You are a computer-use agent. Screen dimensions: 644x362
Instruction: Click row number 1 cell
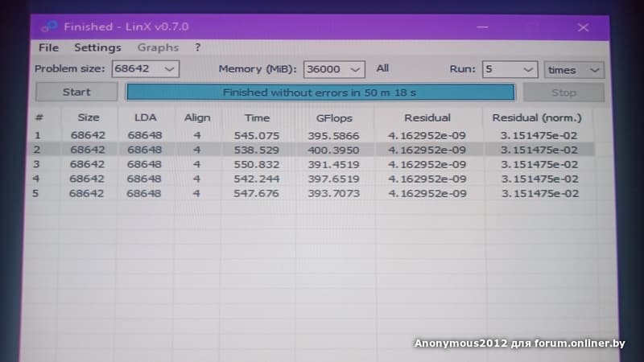[37, 135]
